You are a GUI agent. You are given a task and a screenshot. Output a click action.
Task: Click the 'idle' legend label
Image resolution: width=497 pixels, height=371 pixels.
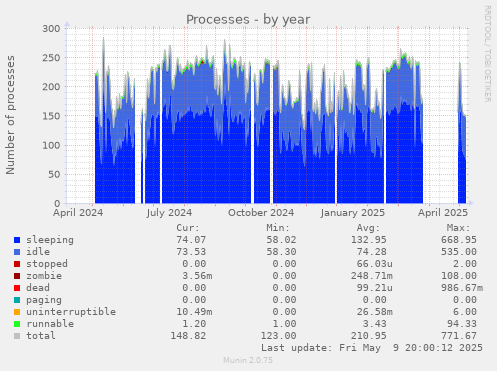[38, 252]
